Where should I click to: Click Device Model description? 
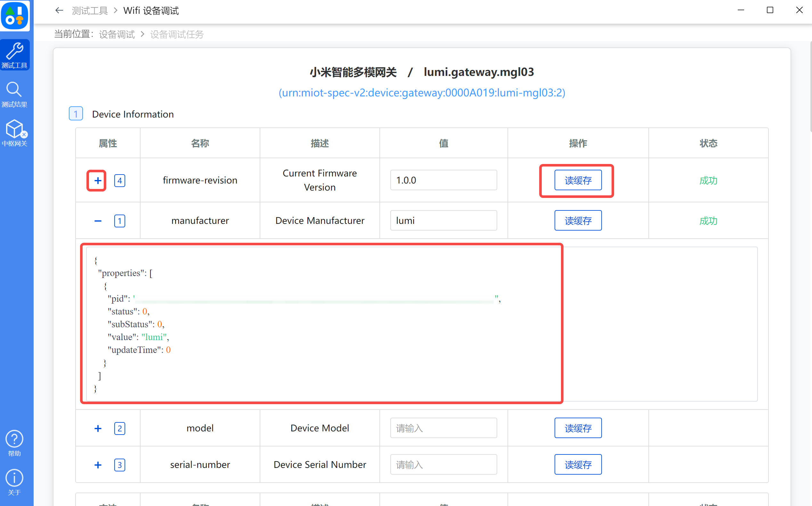point(320,428)
